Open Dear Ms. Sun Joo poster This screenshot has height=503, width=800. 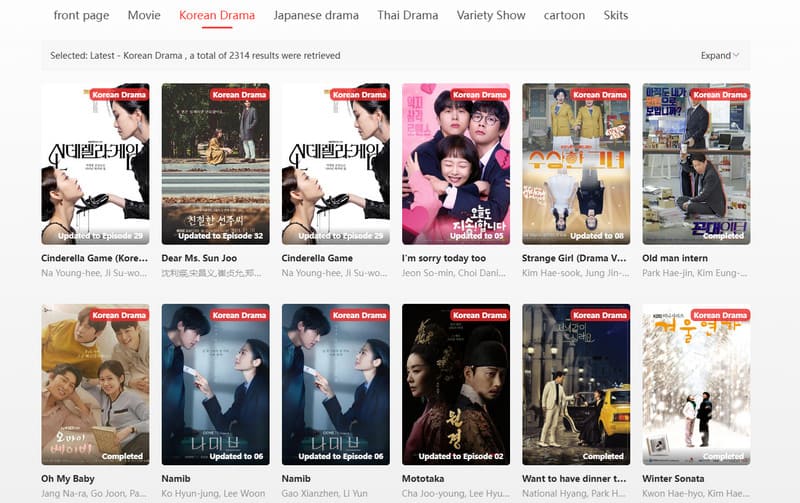point(215,164)
